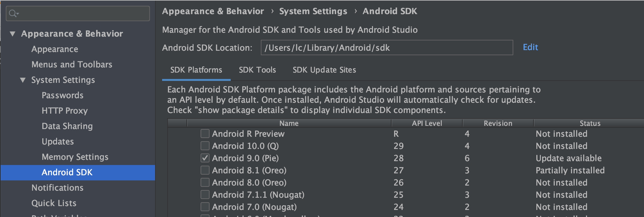
Task: Click API level 24 cell
Action: coord(399,207)
